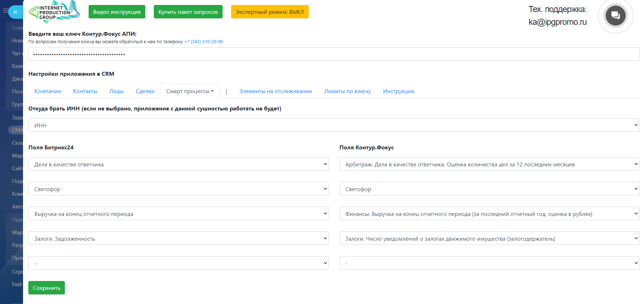
Task: Open Лимиты по ключу tab
Action: click(347, 91)
